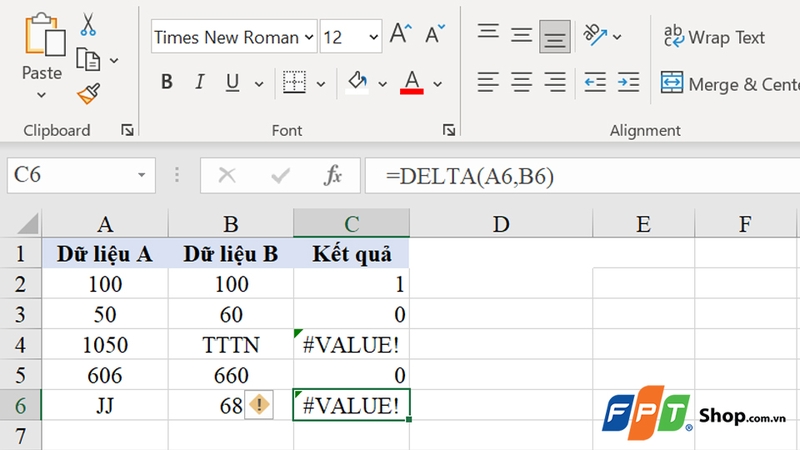This screenshot has height=450, width=800.
Task: Confirm formula entry with check icon
Action: click(x=280, y=176)
